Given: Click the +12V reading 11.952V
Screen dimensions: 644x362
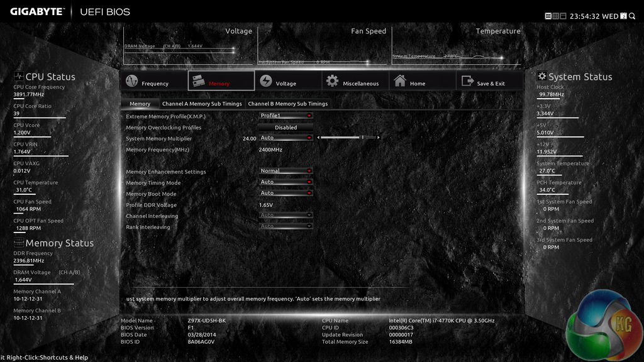Looking at the screenshot, I should (547, 151).
